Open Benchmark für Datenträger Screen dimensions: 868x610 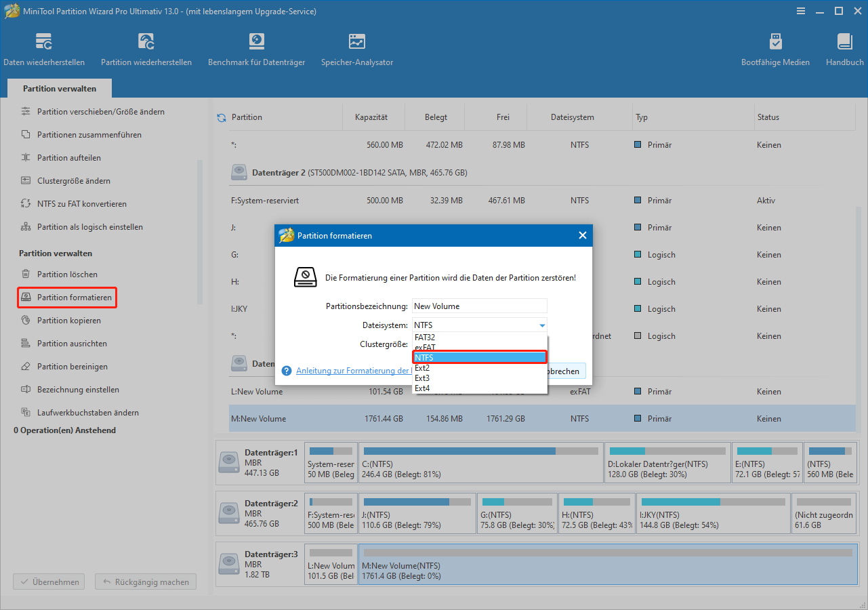(256, 49)
